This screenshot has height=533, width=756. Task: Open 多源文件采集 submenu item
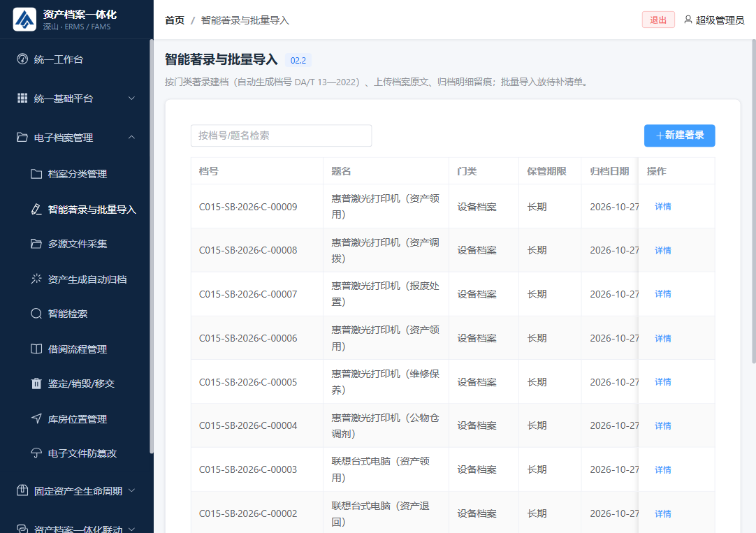pyautogui.click(x=75, y=244)
